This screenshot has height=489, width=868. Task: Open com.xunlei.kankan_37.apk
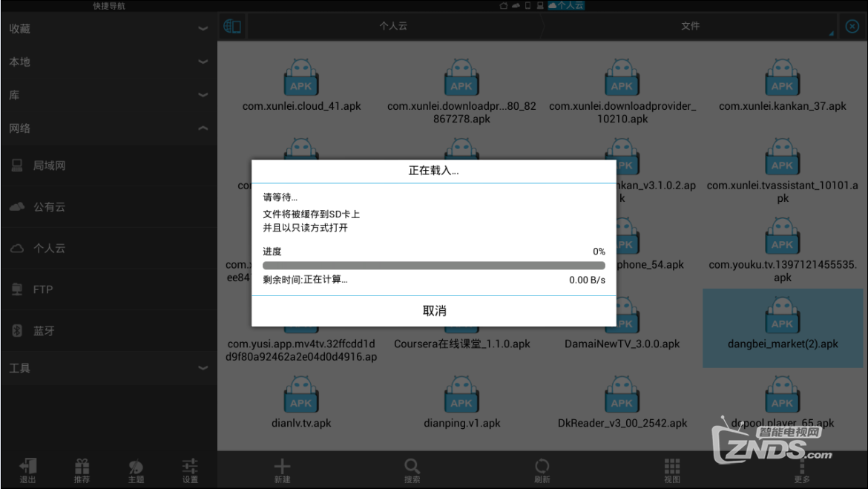(782, 85)
